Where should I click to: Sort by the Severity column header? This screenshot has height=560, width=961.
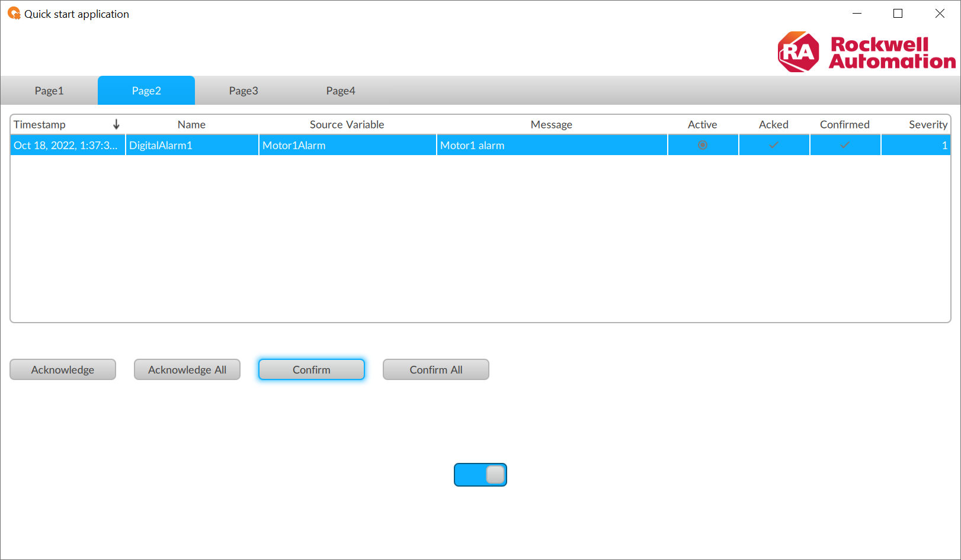click(x=928, y=124)
